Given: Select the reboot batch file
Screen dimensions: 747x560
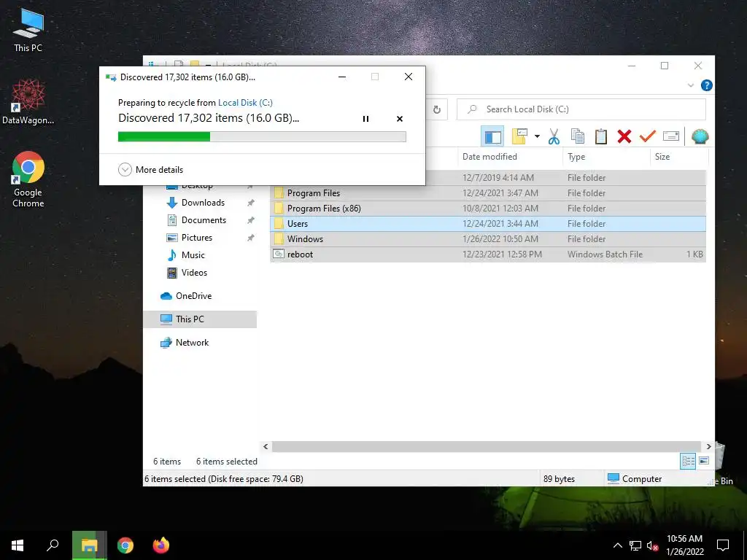Looking at the screenshot, I should point(488,254).
